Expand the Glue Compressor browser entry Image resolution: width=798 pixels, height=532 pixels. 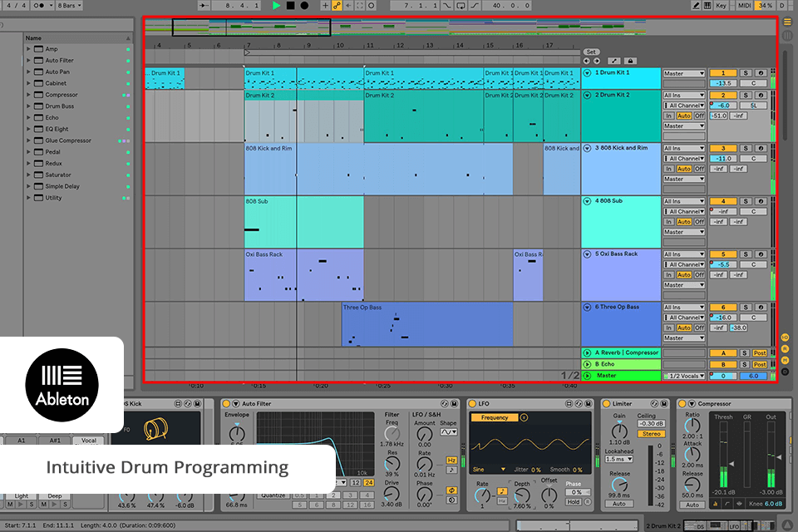coord(28,140)
